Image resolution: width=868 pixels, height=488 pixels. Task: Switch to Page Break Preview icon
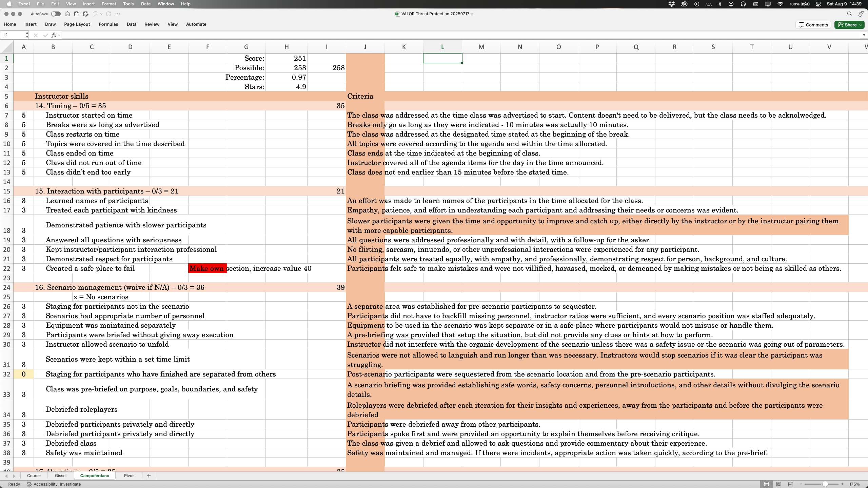tap(791, 484)
